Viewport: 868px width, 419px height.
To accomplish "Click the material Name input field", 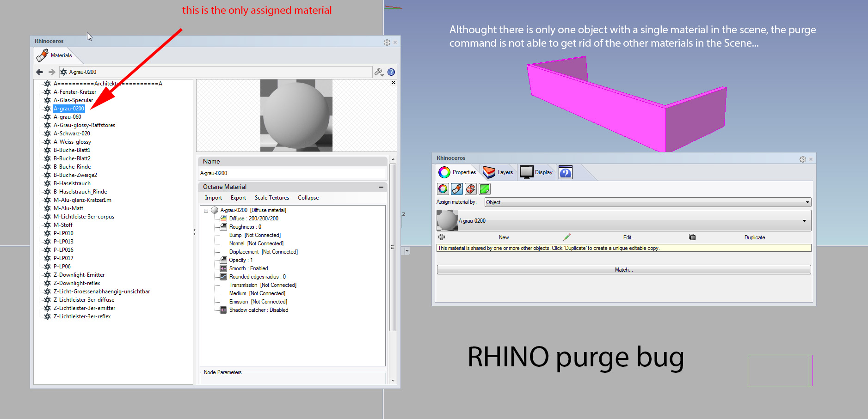I will 293,173.
